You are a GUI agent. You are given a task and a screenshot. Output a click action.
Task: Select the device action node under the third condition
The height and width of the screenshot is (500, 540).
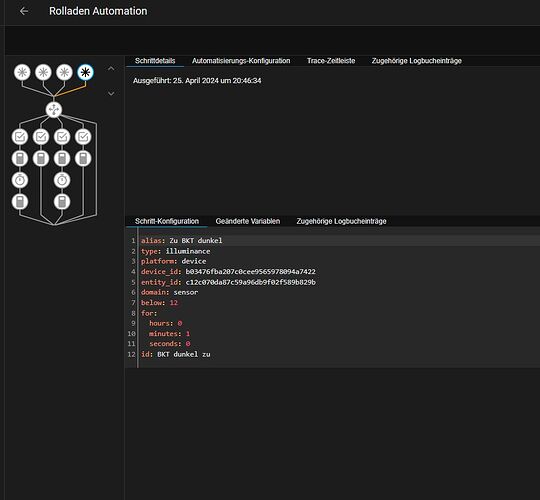pyautogui.click(x=62, y=158)
